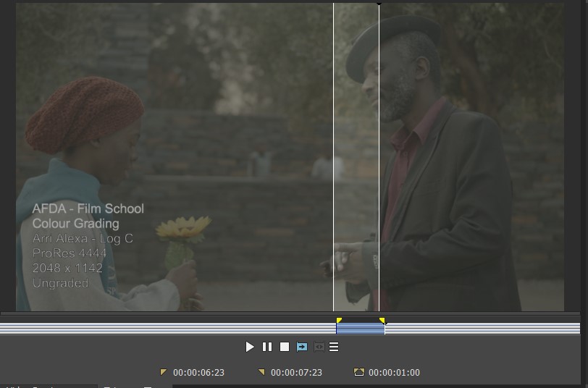Edit selection end timecode 00:00:07:23

[296, 373]
